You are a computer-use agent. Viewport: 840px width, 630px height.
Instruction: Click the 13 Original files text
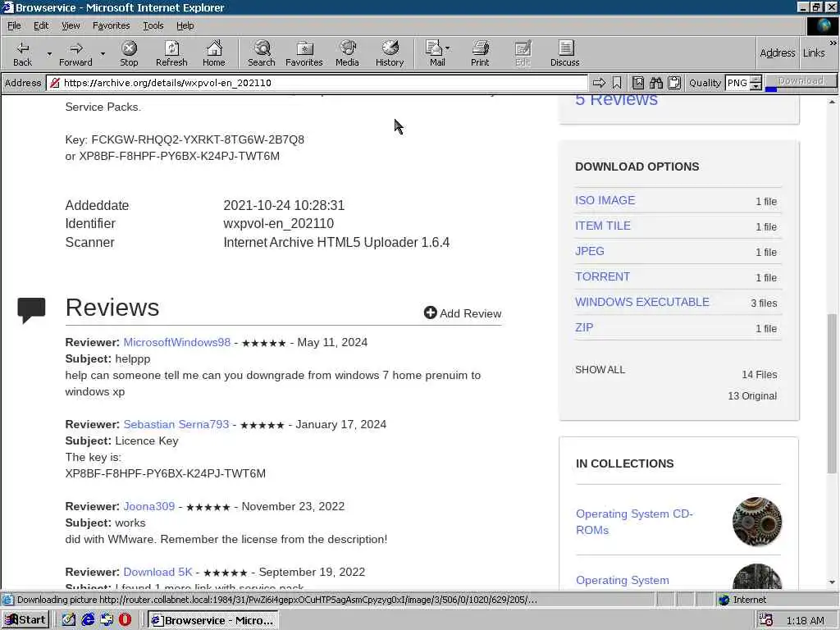(x=752, y=396)
